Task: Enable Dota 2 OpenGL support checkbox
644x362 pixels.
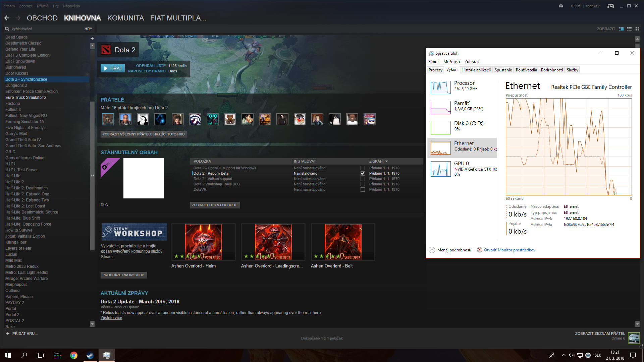Action: (363, 168)
